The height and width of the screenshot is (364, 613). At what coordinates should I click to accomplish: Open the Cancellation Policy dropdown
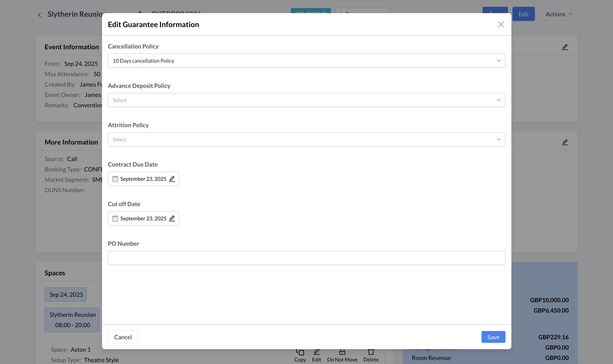pos(306,61)
